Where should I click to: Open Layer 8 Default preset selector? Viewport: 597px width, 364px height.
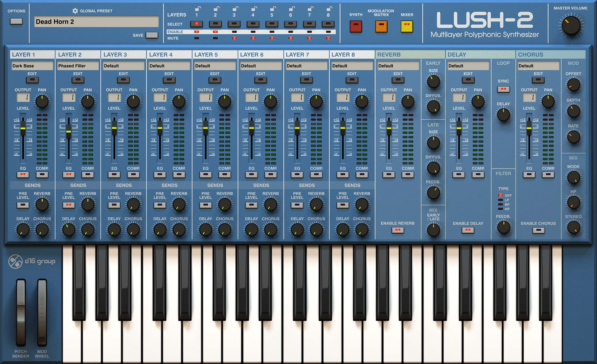[x=352, y=66]
